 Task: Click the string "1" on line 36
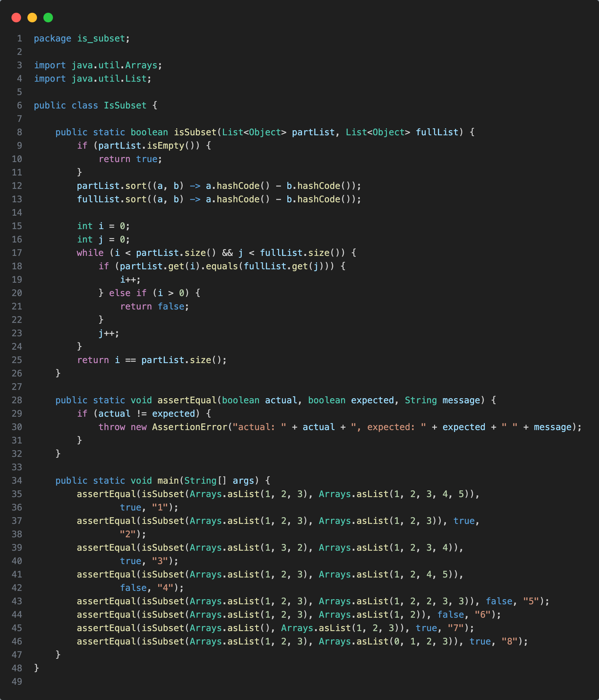pyautogui.click(x=160, y=507)
